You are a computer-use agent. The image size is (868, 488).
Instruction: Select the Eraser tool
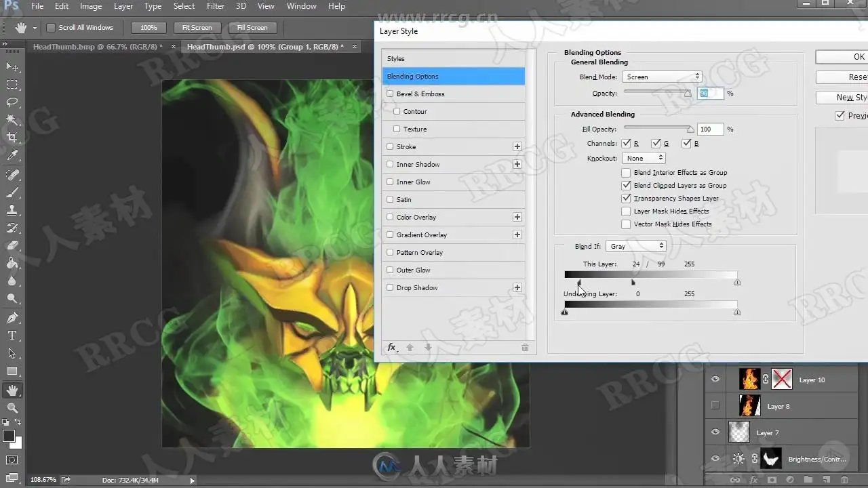12,245
